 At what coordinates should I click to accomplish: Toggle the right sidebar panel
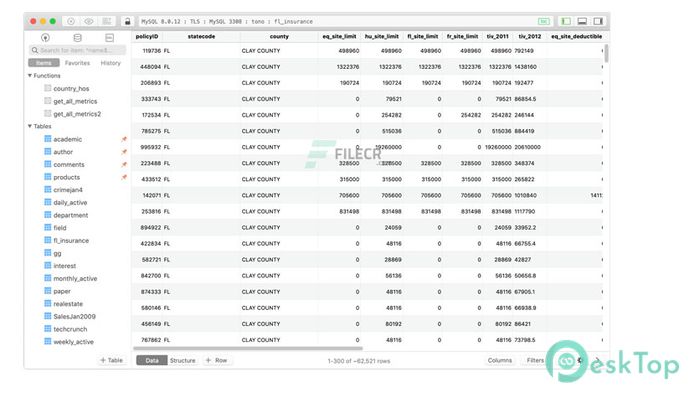(x=598, y=21)
